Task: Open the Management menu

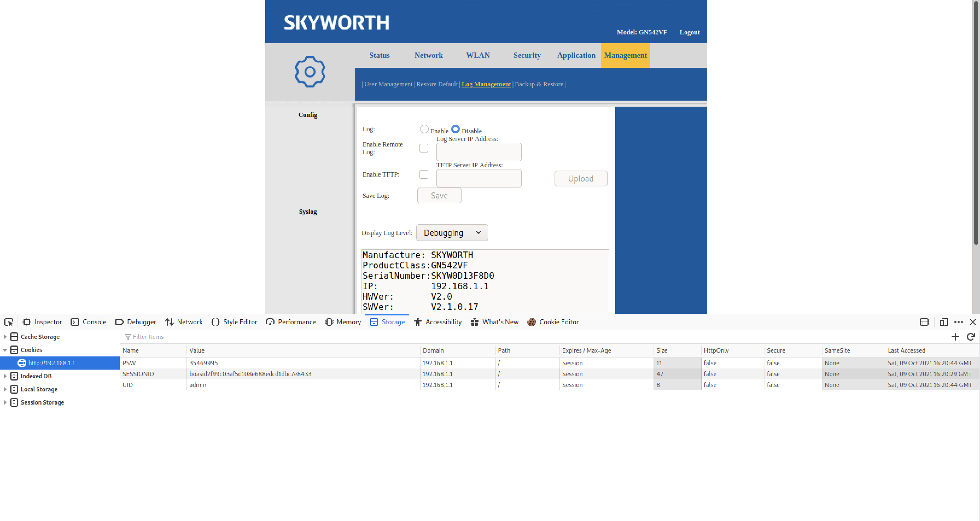Action: pos(626,55)
